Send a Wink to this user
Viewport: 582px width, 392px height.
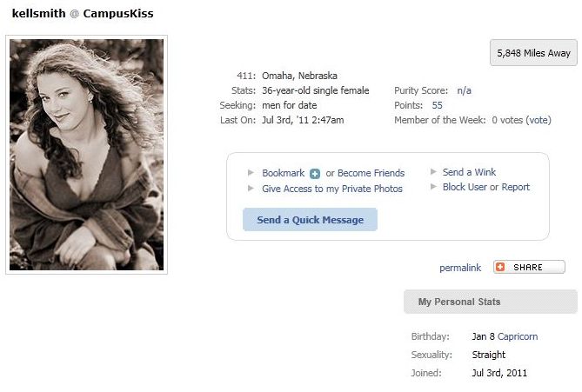click(469, 172)
